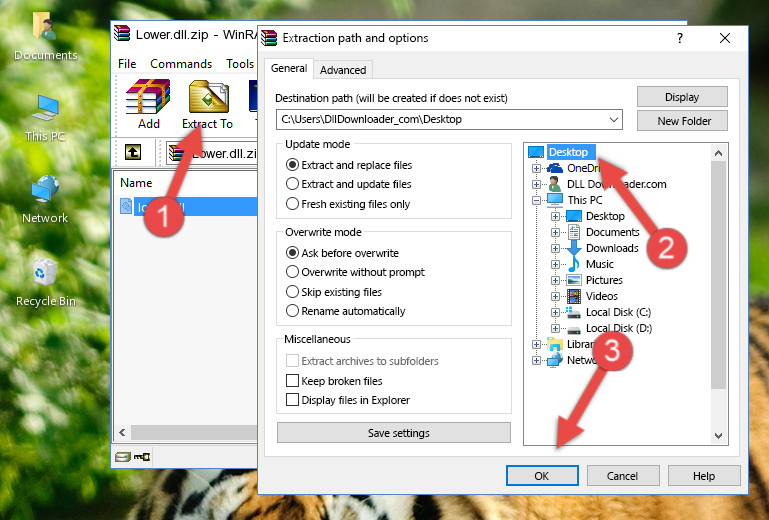Expand the Local Disk (C:) node
The height and width of the screenshot is (520, 769).
click(x=555, y=312)
